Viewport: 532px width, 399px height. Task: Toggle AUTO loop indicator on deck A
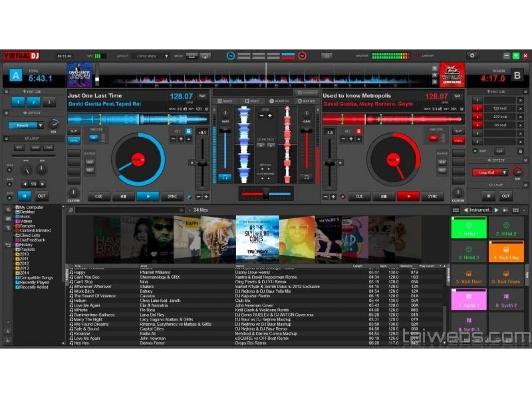[9, 197]
